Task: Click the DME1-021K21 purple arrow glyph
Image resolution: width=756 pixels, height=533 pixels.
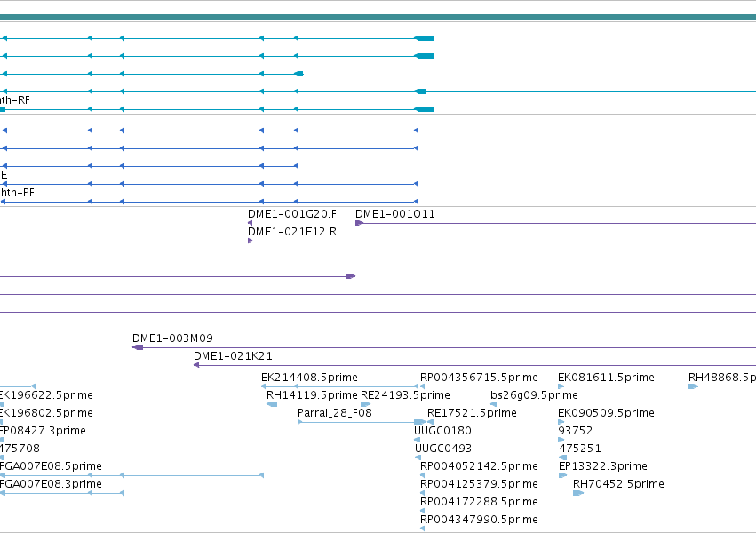Action: 196,365
